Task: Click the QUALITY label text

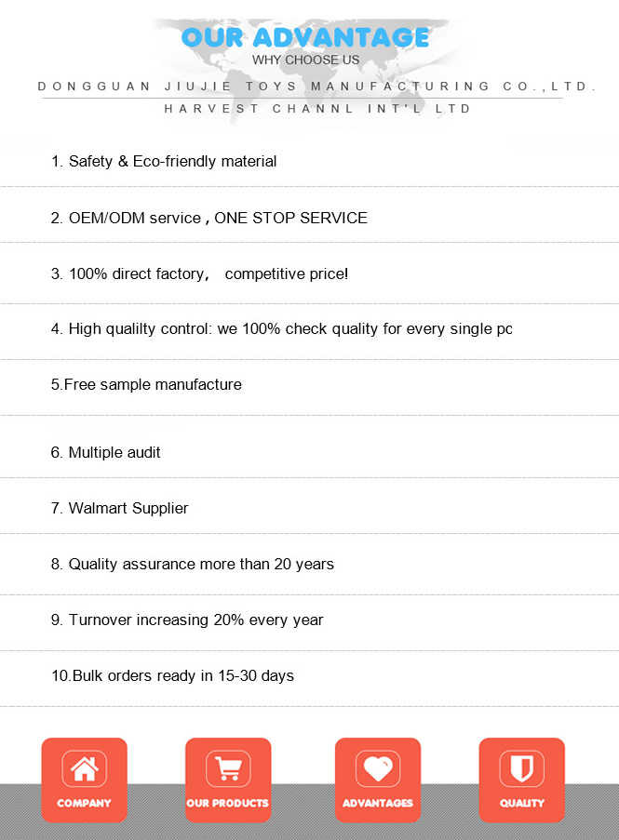Action: click(x=522, y=803)
